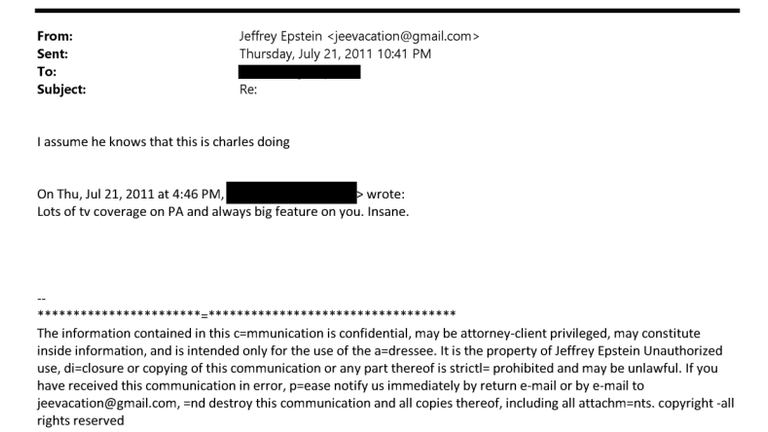Click the "Sent:" field label
768x432 pixels.
click(x=52, y=54)
